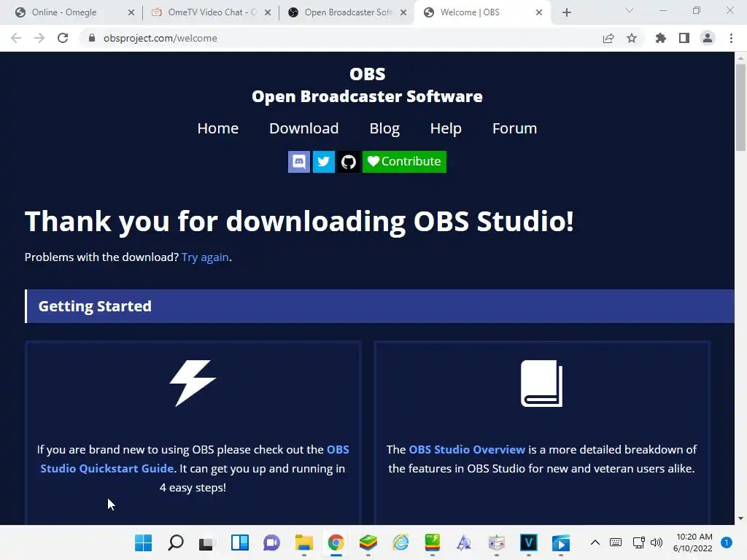747x560 pixels.
Task: Open the Download nav item
Action: click(304, 128)
